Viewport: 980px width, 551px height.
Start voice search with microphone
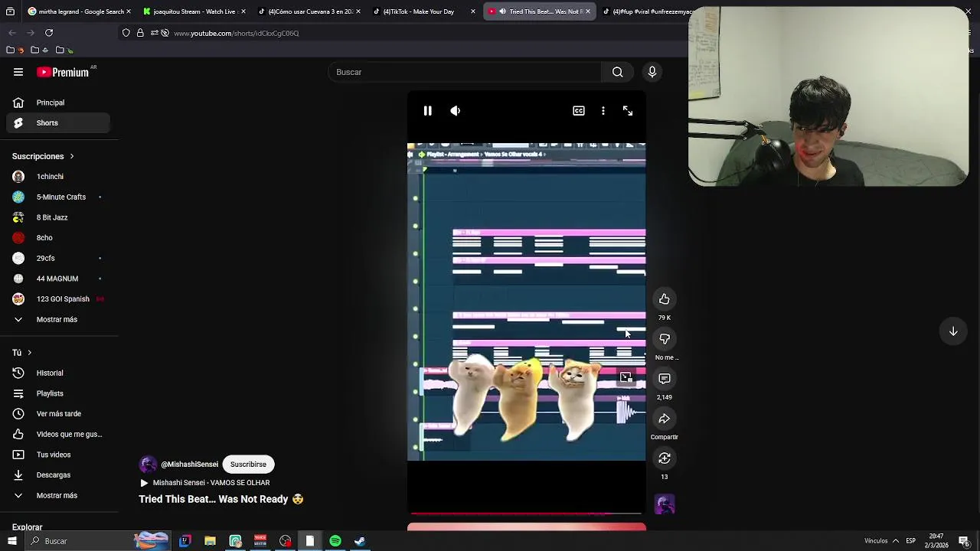(652, 72)
